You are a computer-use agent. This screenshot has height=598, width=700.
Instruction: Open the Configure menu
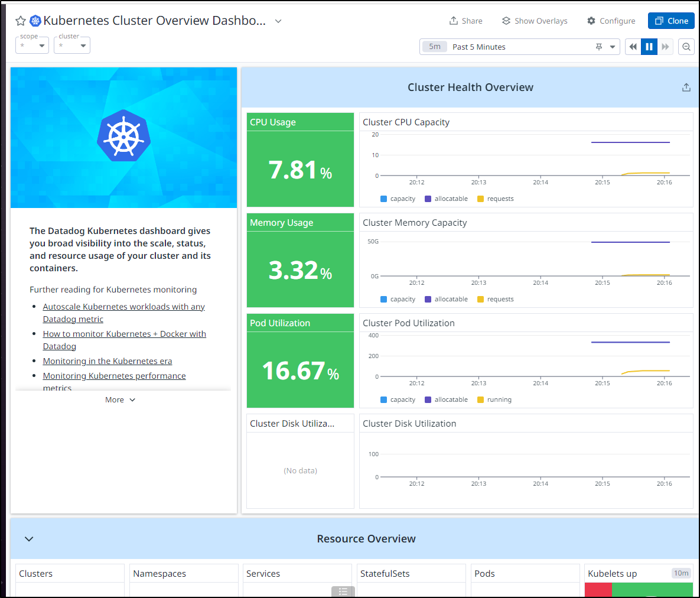[x=611, y=21]
